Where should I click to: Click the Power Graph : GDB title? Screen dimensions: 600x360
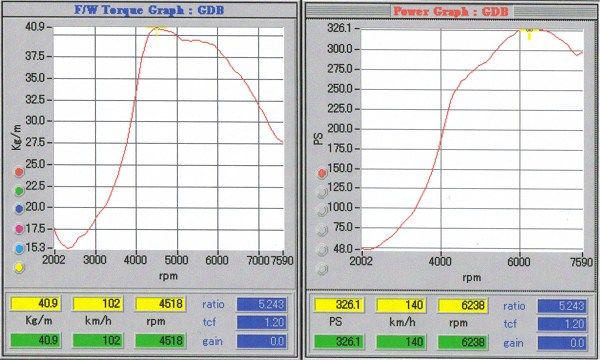[450, 11]
